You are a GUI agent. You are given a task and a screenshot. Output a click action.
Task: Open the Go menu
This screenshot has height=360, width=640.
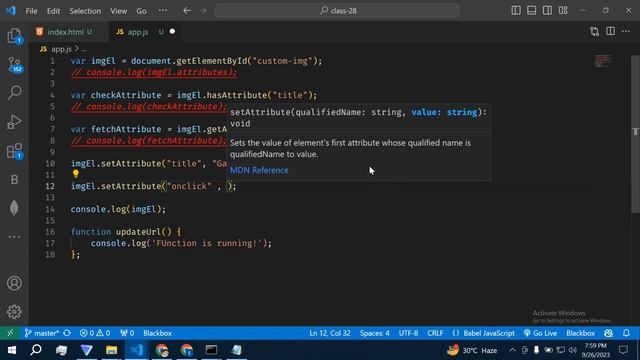tap(141, 11)
